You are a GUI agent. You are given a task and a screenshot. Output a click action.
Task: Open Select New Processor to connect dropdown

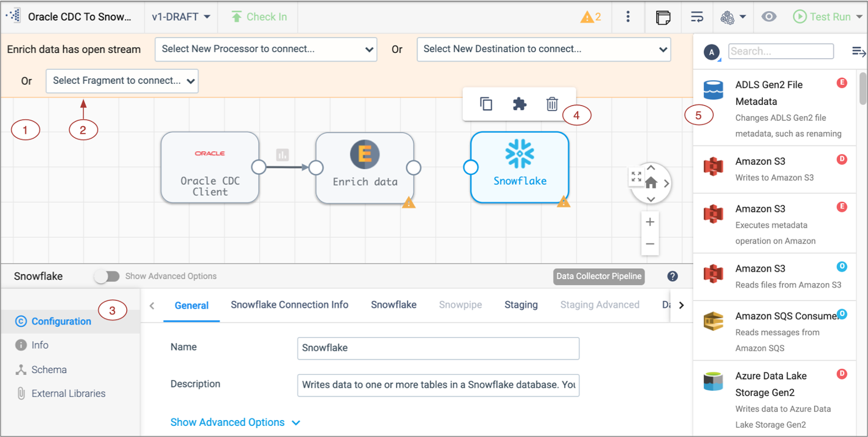pos(266,49)
